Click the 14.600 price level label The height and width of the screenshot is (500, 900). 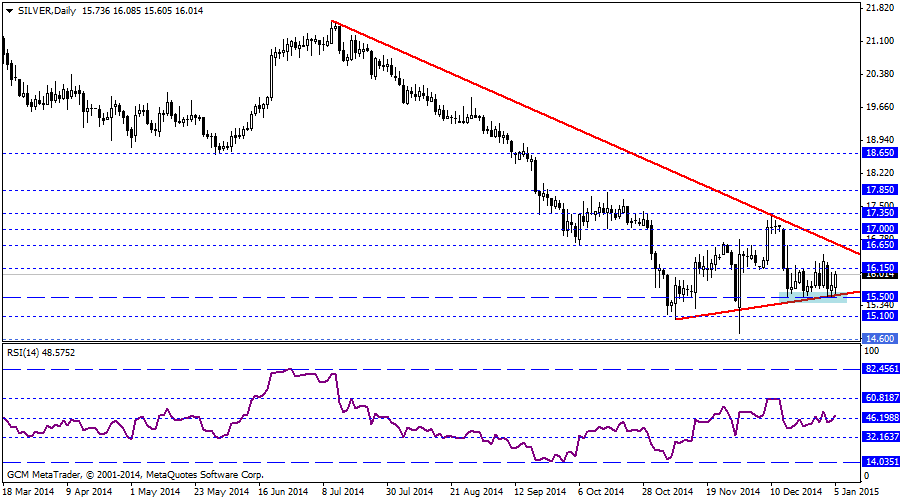click(878, 339)
